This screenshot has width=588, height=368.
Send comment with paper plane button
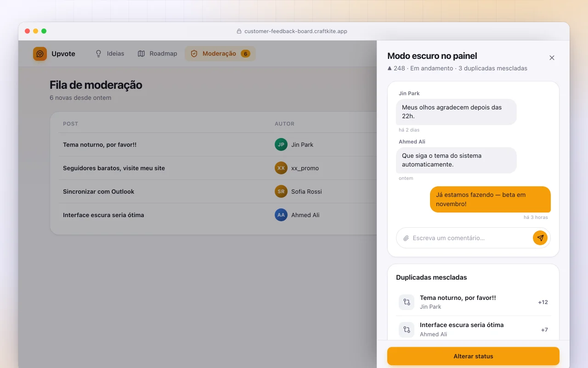[540, 238]
